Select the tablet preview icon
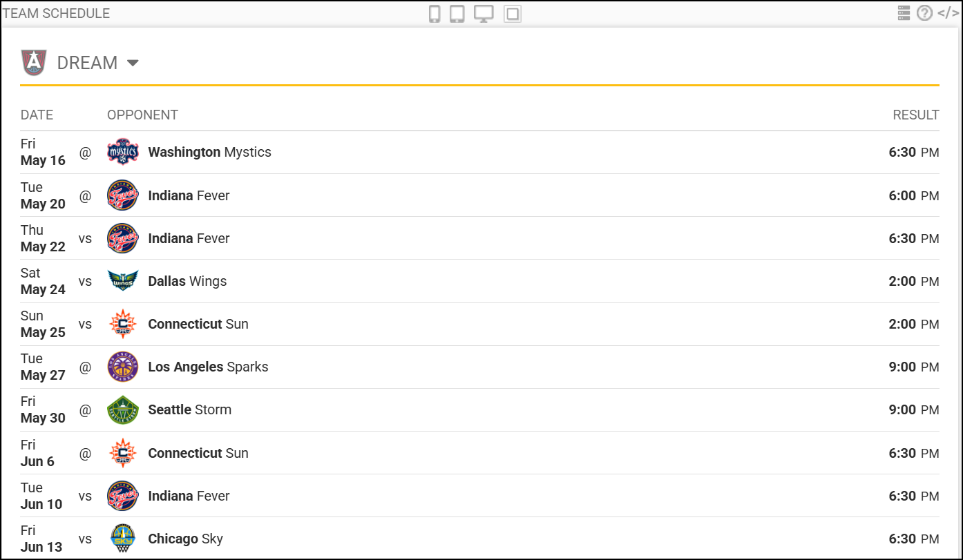This screenshot has height=560, width=963. 457,14
